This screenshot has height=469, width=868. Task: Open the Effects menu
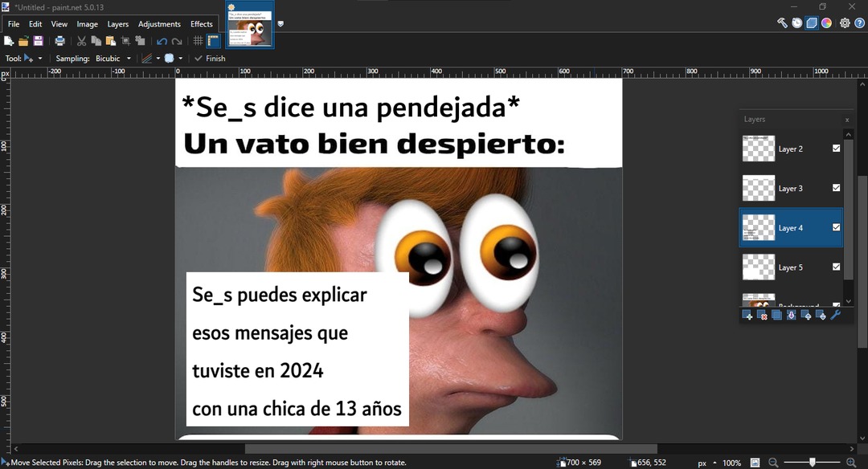pos(202,24)
